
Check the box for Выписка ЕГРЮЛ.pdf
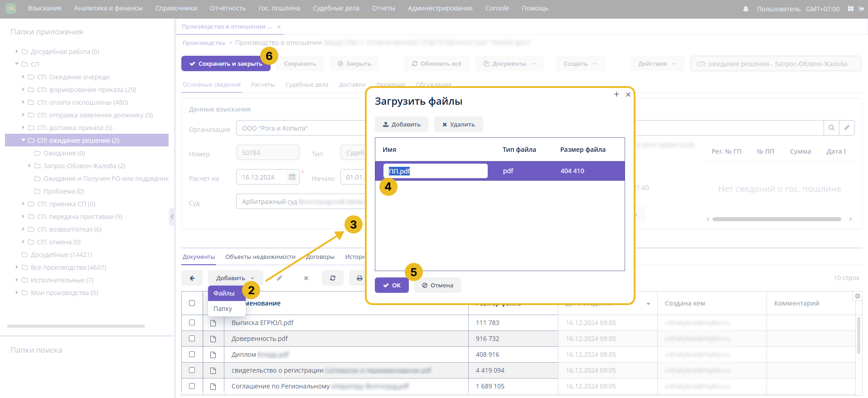click(192, 323)
